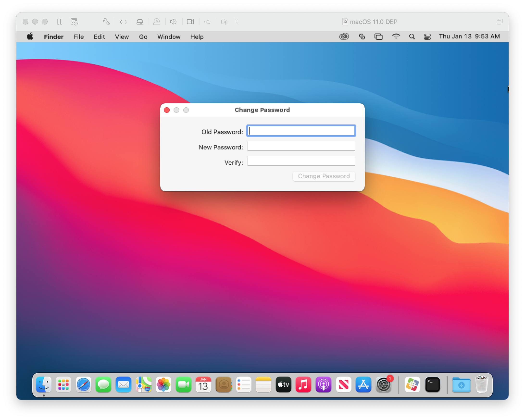
Task: Focus the Verify password field
Action: point(301,161)
